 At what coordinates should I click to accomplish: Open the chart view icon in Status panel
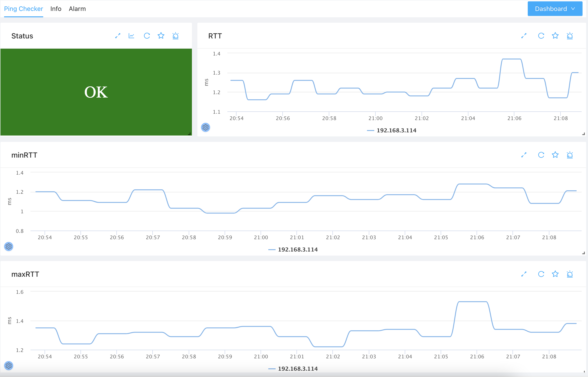131,36
